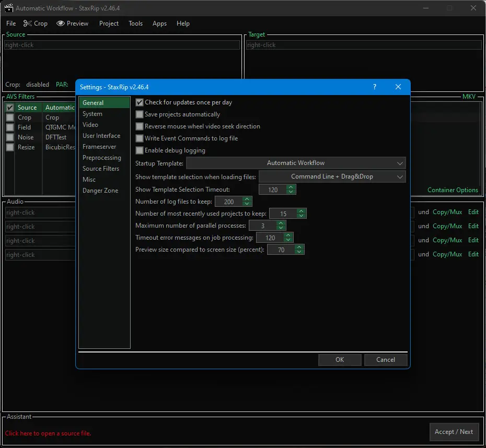Click Cancel in the Settings dialog
Image resolution: width=486 pixels, height=448 pixels.
[x=386, y=360]
